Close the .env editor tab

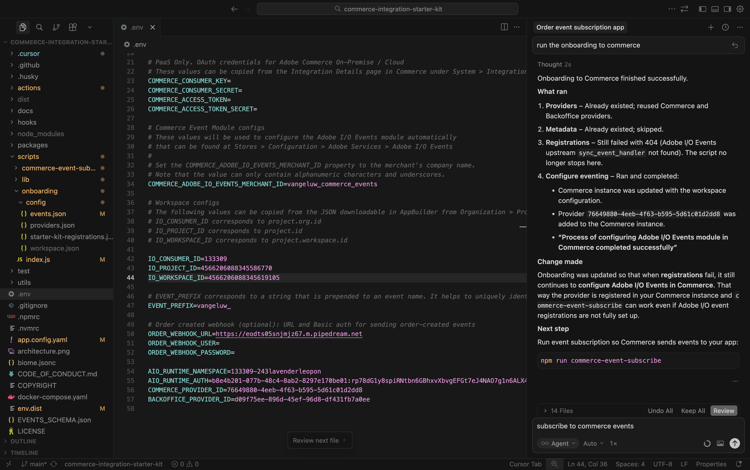(153, 27)
